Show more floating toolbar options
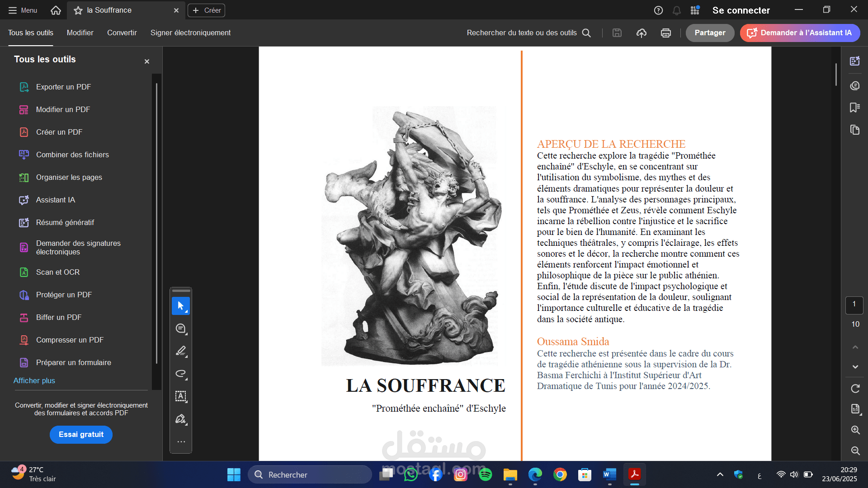The width and height of the screenshot is (868, 488). pyautogui.click(x=181, y=441)
